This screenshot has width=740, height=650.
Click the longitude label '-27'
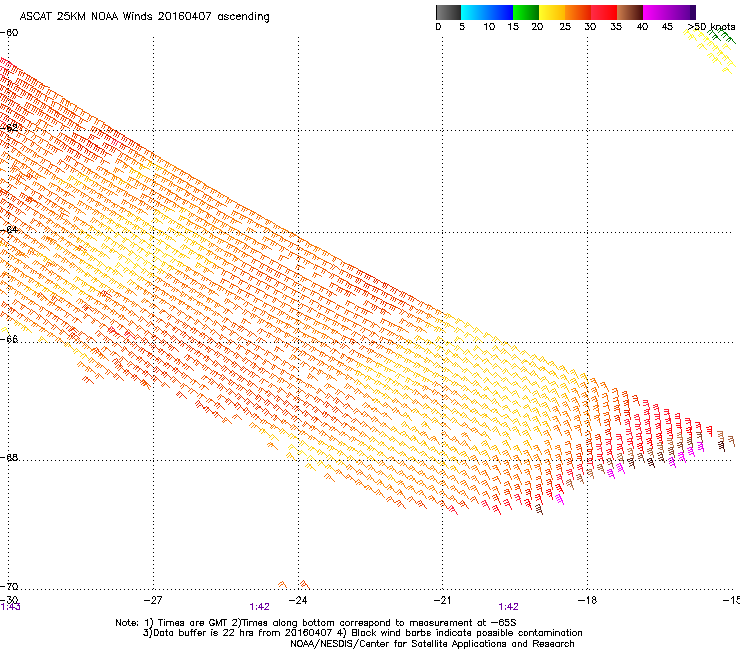[152, 600]
